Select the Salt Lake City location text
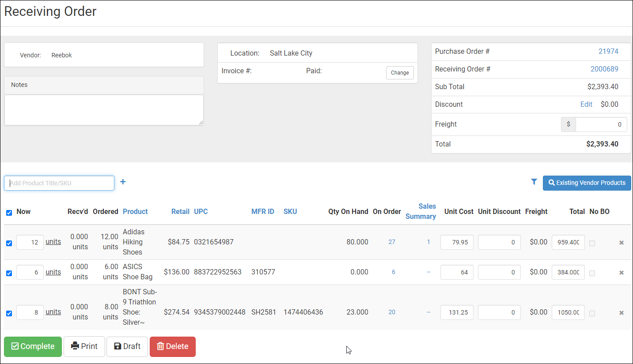The image size is (633, 364). (x=291, y=53)
